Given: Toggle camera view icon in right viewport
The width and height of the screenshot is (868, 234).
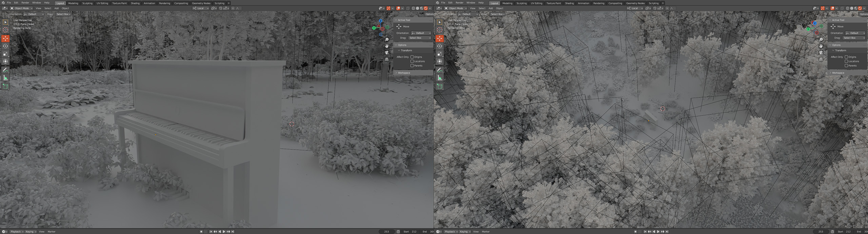Looking at the screenshot, I should 821,53.
